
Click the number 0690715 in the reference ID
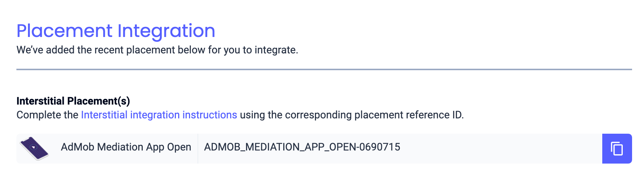point(379,147)
